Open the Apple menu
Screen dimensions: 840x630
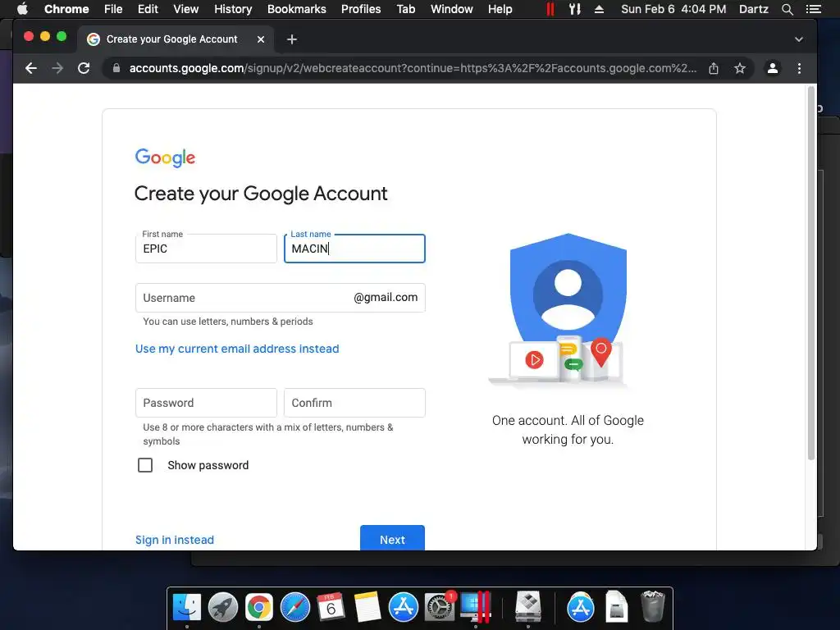[x=22, y=8]
